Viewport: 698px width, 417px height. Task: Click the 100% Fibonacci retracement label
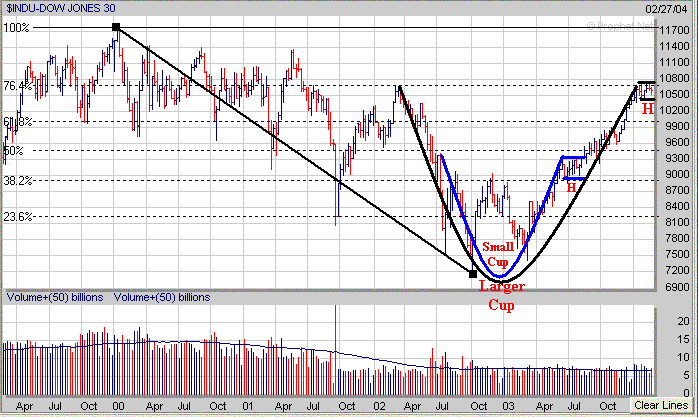(16, 28)
